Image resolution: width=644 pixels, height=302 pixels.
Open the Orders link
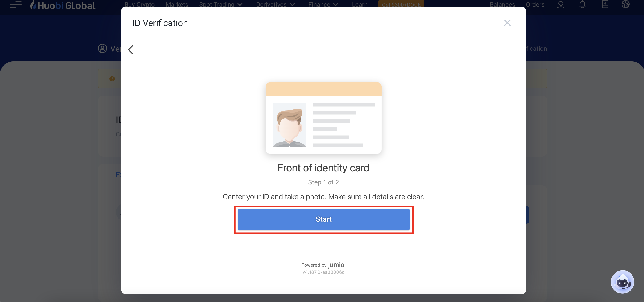pos(535,4)
